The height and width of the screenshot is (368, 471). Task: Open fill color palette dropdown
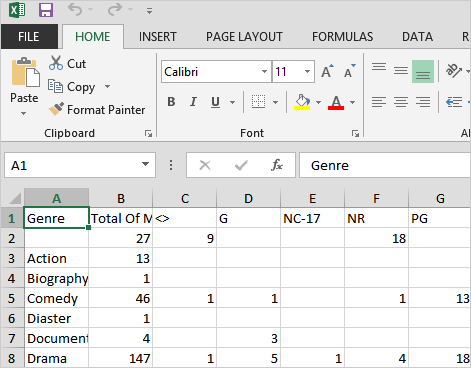click(318, 102)
